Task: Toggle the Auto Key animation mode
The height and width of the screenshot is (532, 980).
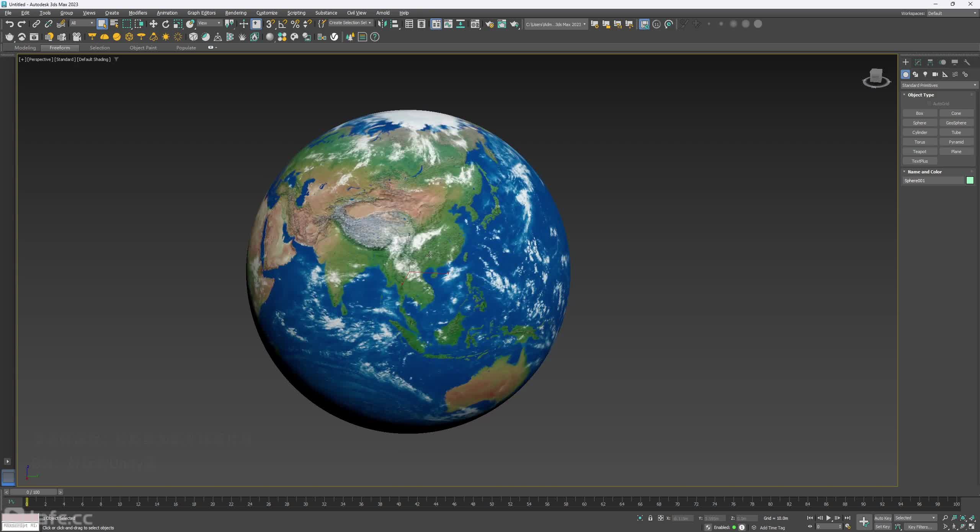Action: pyautogui.click(x=883, y=518)
